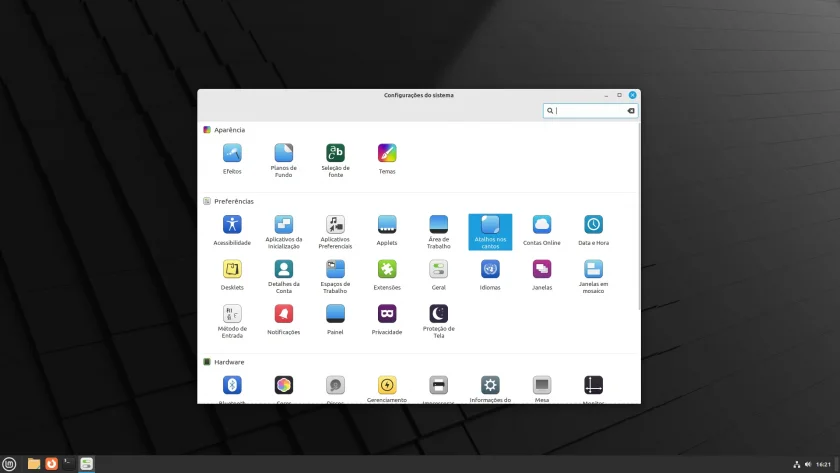This screenshot has height=473, width=840.
Task: Open Seleção de fonte settings
Action: (x=335, y=160)
